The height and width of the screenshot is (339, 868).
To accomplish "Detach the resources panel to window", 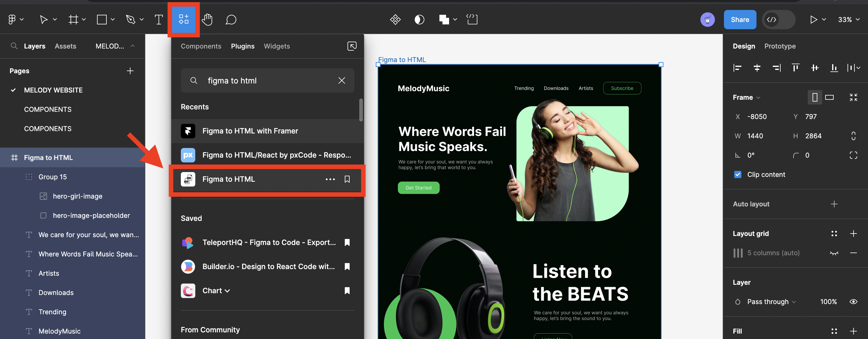I will [352, 46].
